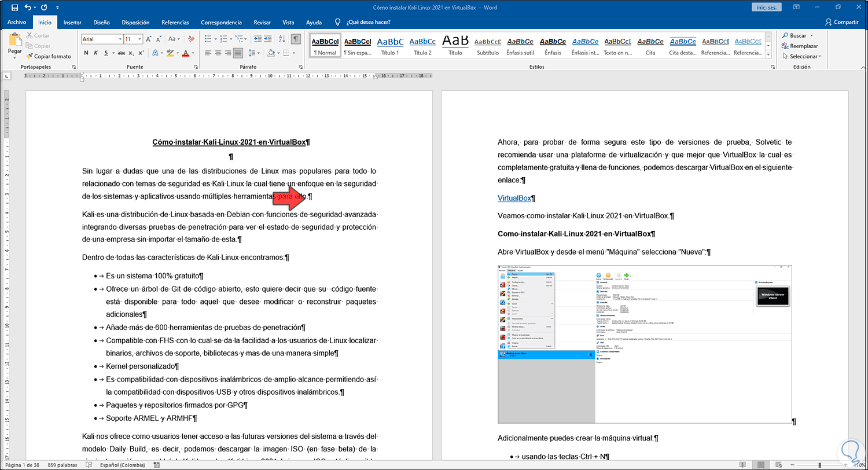Center the paragraph text
The width and height of the screenshot is (868, 470).
tap(217, 53)
